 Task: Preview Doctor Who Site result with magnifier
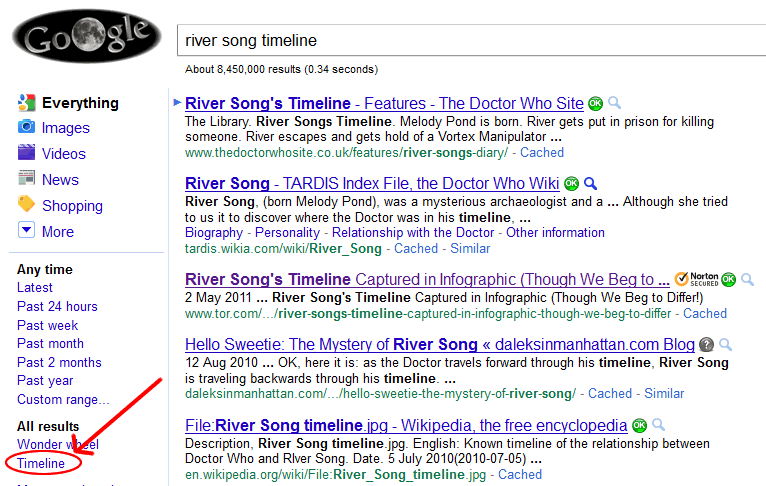615,103
